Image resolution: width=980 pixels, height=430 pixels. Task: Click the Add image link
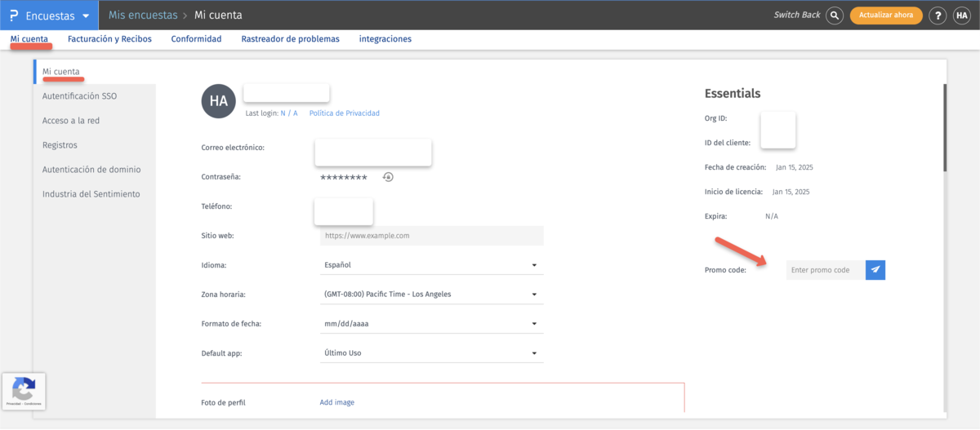[x=336, y=402]
